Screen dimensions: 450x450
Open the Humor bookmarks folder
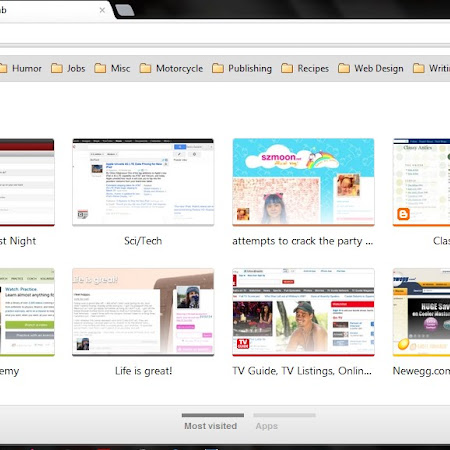pos(21,68)
